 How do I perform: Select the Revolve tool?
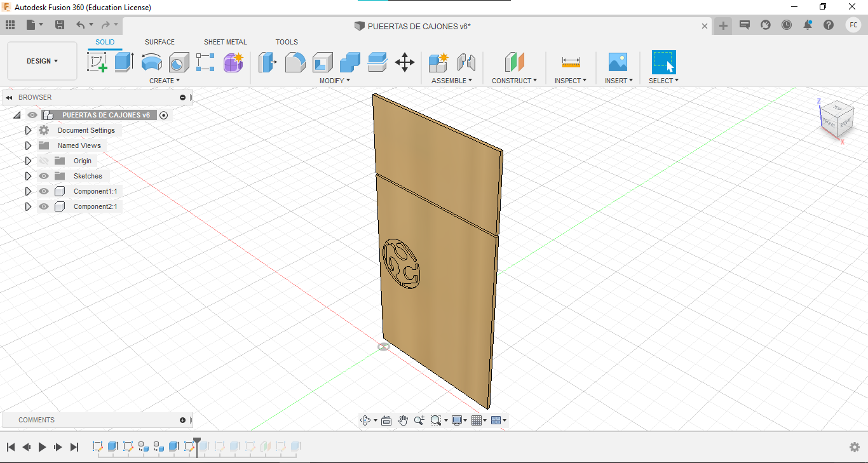[151, 62]
